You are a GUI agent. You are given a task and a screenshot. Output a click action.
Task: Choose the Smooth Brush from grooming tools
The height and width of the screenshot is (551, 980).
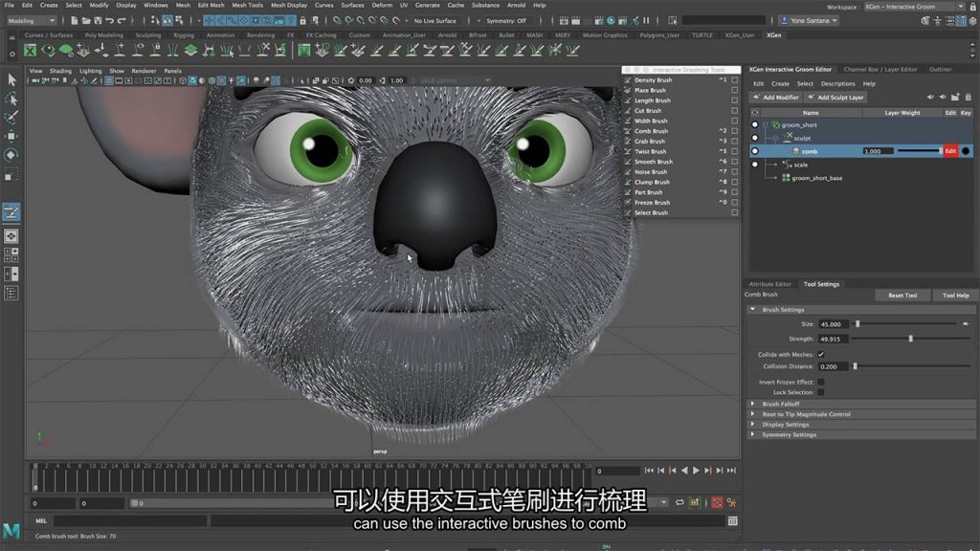coord(653,162)
